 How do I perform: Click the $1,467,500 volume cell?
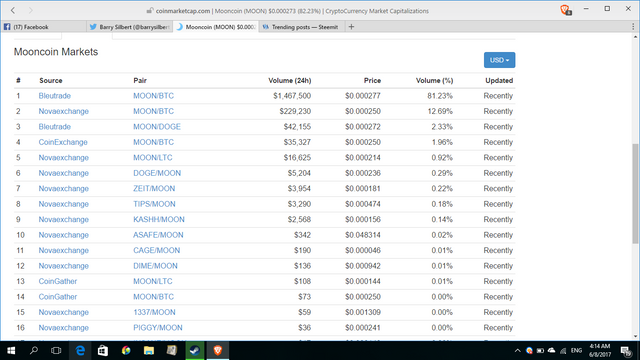point(292,96)
